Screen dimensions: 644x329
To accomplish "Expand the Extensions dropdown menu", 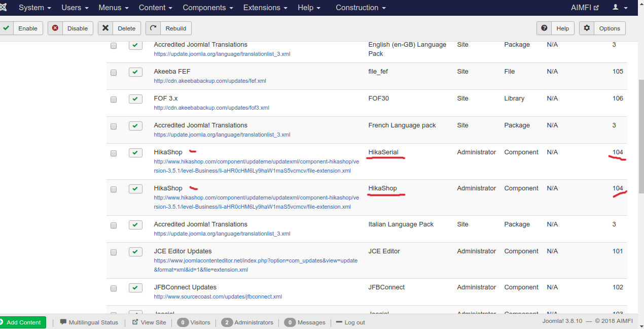I will click(265, 8).
